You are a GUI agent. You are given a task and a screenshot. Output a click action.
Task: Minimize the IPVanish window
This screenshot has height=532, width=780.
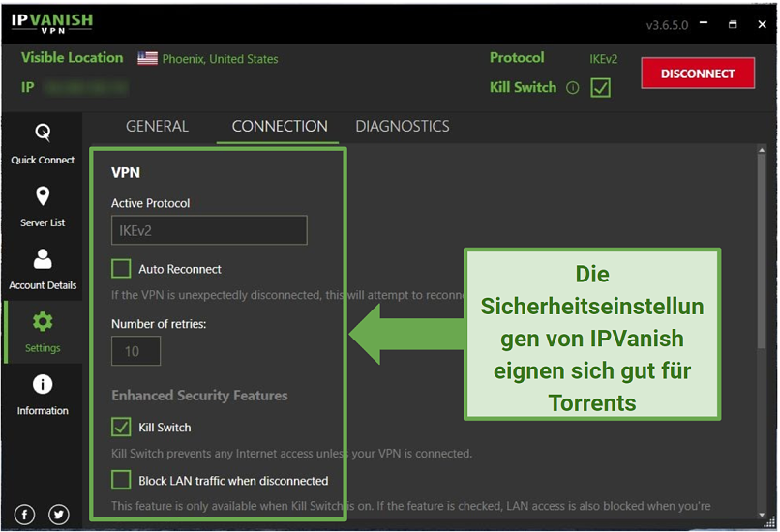point(704,23)
